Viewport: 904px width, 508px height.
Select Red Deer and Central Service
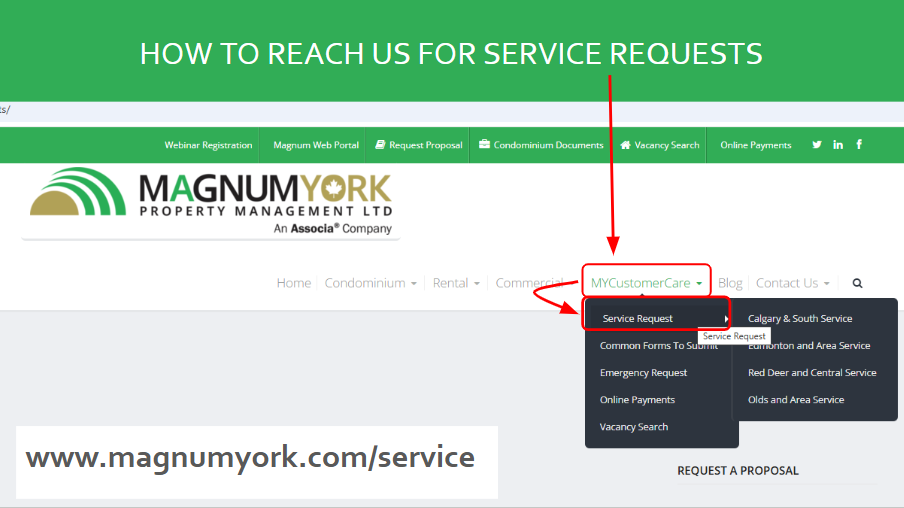[x=812, y=373]
